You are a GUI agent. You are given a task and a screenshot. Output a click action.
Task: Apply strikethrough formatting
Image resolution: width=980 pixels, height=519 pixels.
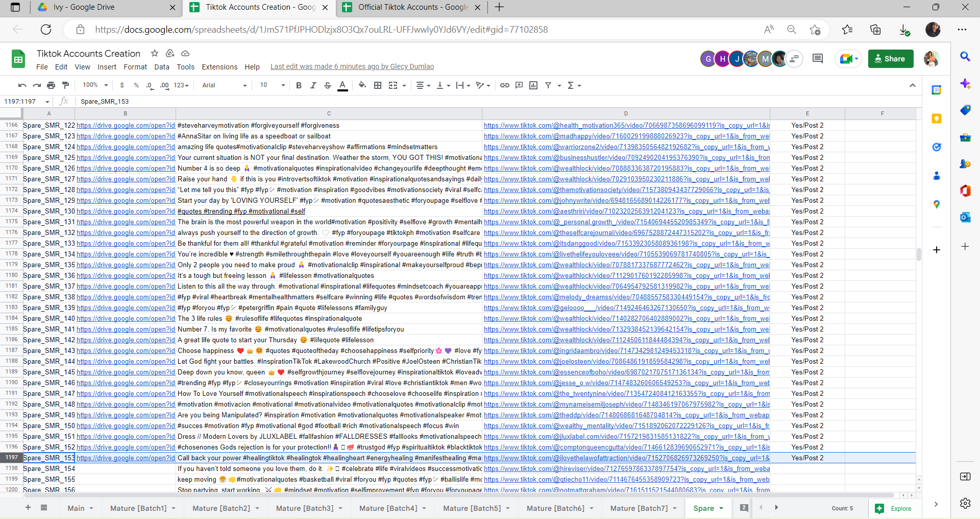(328, 85)
